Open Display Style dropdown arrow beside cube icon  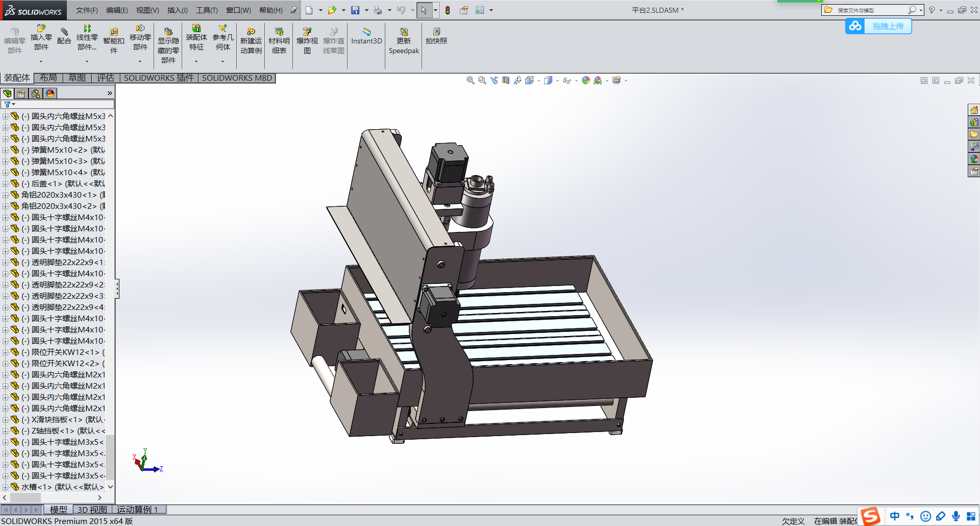(x=557, y=81)
